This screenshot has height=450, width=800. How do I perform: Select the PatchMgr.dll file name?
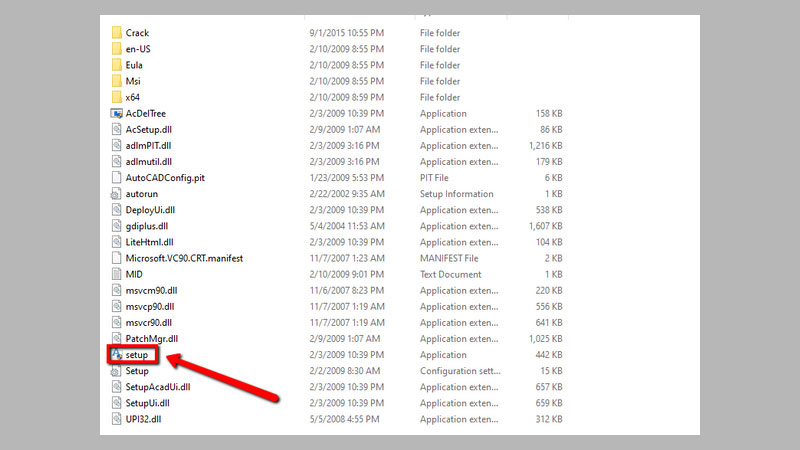(x=152, y=338)
